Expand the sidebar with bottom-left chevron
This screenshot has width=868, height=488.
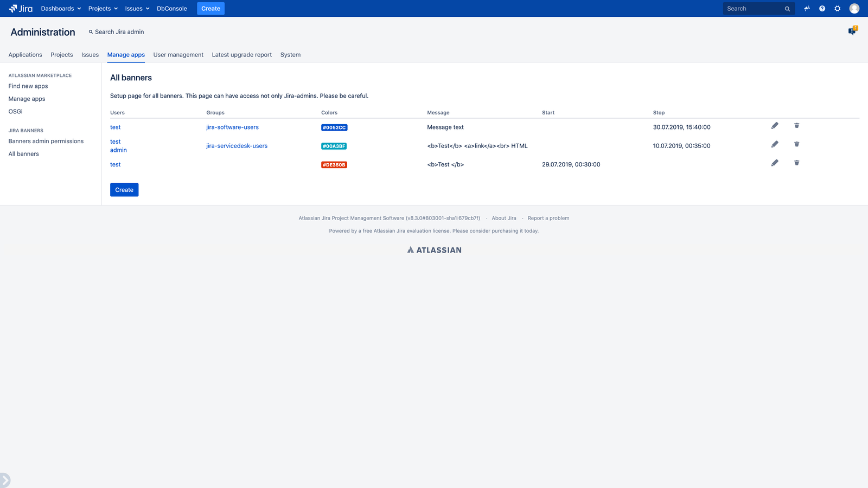click(x=5, y=480)
